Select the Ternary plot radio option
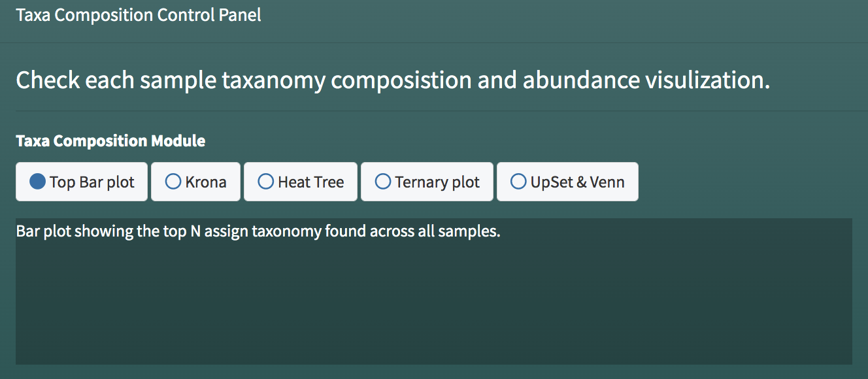 point(427,182)
